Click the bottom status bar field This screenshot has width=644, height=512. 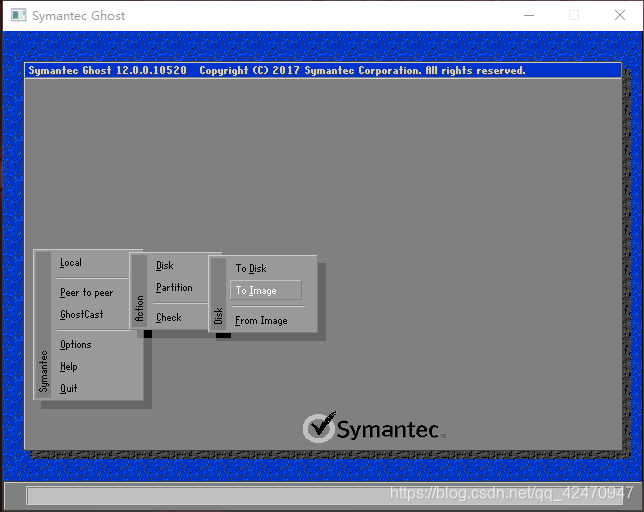(x=325, y=496)
